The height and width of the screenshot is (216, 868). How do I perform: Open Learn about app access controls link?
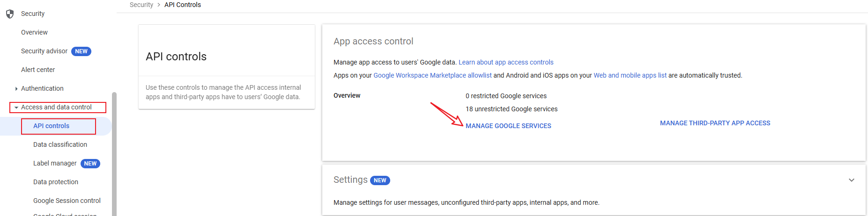click(x=506, y=62)
